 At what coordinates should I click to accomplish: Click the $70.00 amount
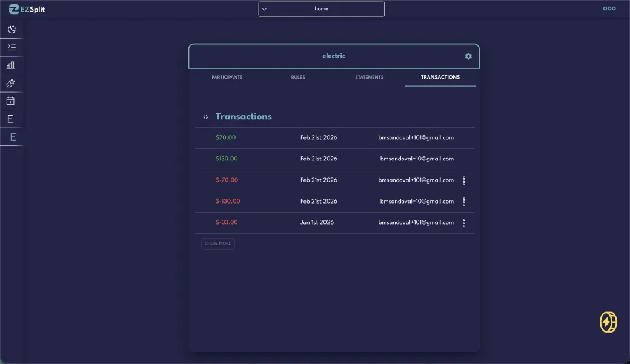point(226,137)
